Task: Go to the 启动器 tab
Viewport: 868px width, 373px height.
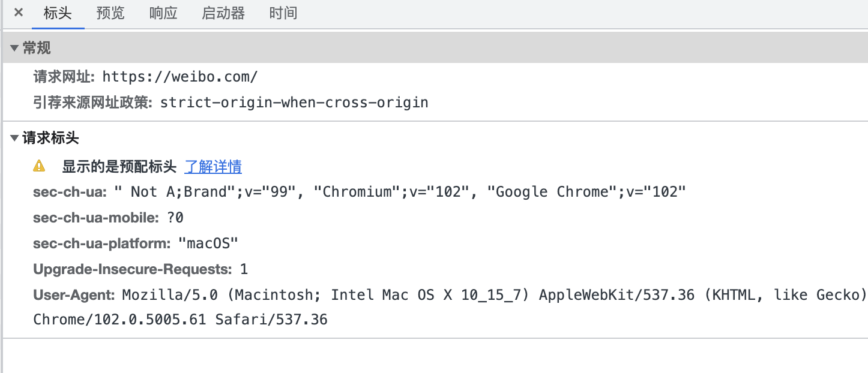Action: (x=223, y=13)
